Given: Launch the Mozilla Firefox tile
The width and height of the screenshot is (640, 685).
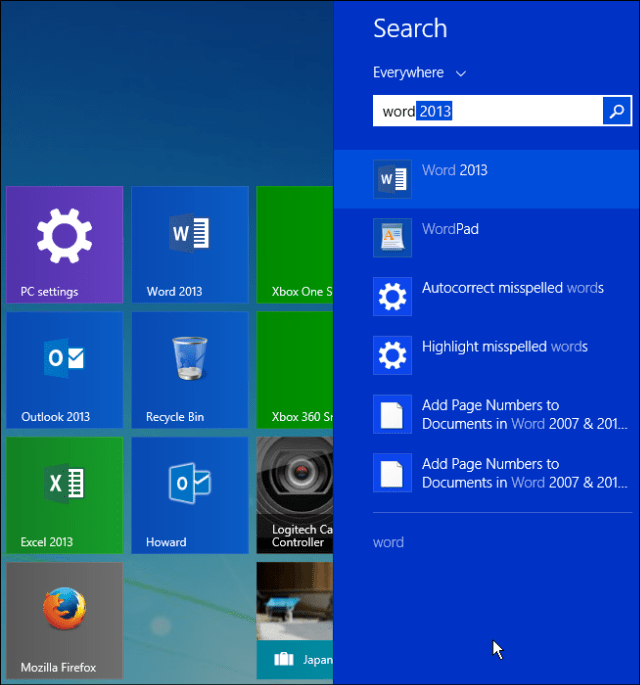Looking at the screenshot, I should click(x=65, y=620).
